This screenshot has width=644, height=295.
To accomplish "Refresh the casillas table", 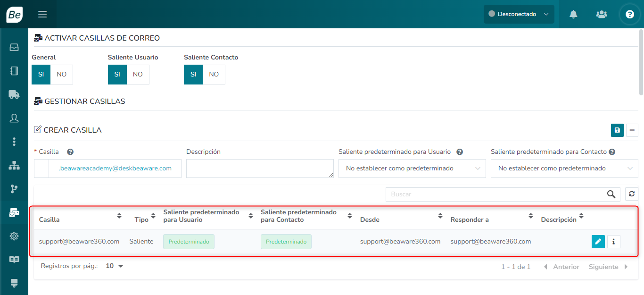I will click(x=632, y=194).
